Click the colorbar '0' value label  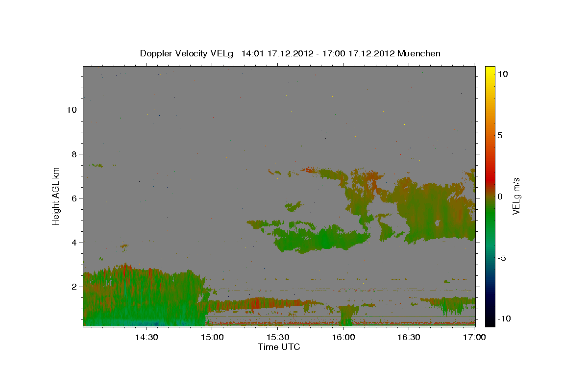click(500, 196)
